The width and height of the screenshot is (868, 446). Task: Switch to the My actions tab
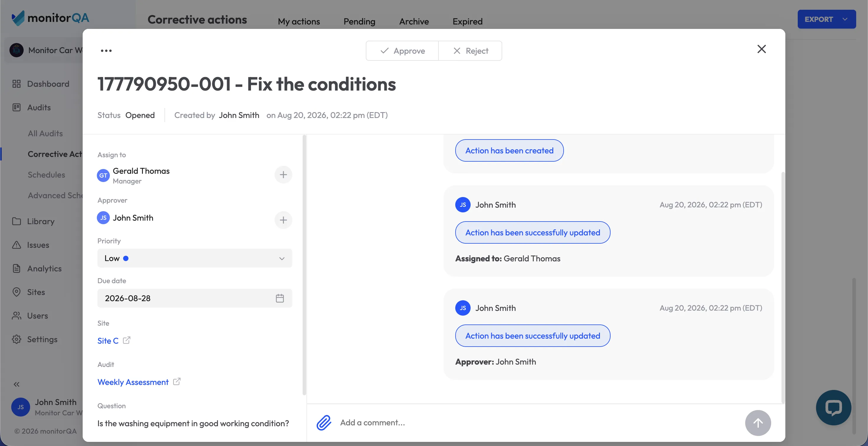299,21
